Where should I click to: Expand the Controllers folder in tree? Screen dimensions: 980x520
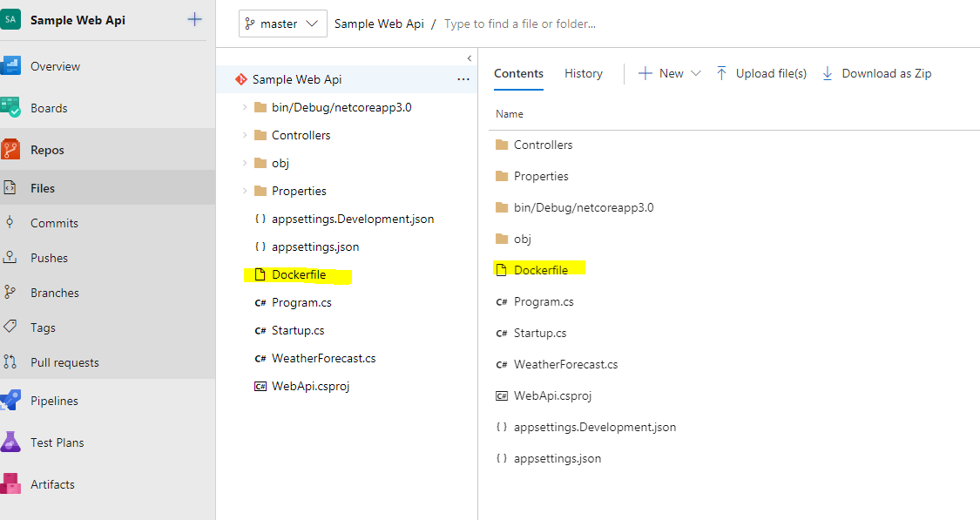click(x=245, y=135)
